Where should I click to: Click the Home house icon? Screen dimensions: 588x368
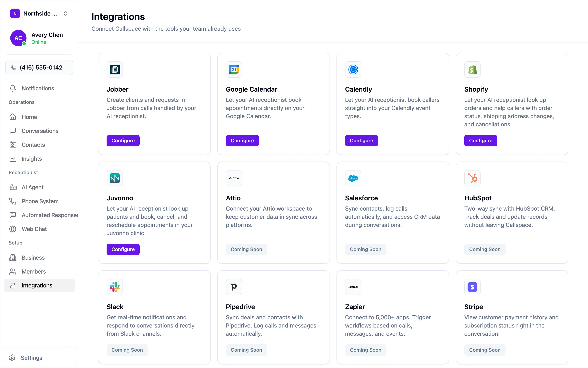coord(13,117)
